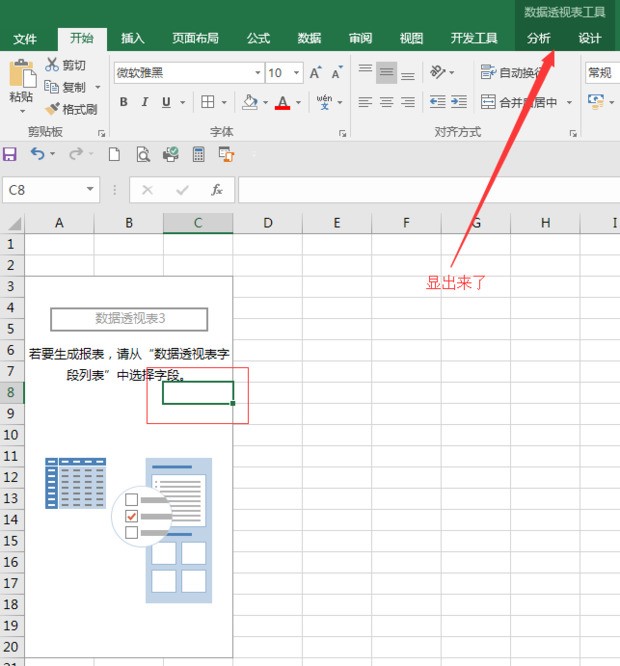Screen dimensions: 620x666
Task: Toggle Wrap Text (自动换行)
Action: point(512,73)
